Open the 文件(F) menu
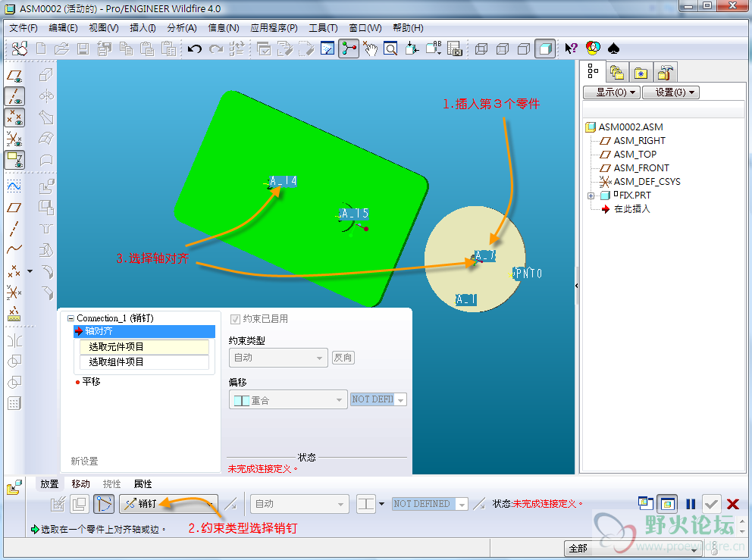The height and width of the screenshot is (560, 752). [x=23, y=28]
